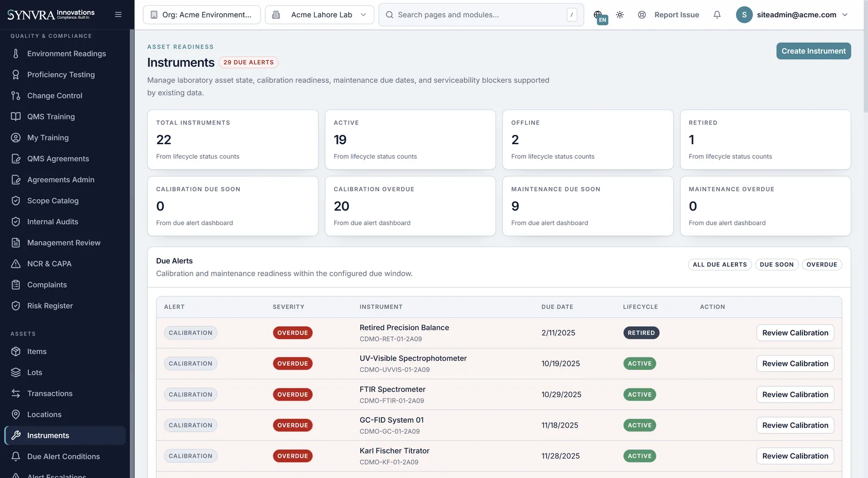
Task: Filter alerts by Due Soon
Action: coord(776,264)
